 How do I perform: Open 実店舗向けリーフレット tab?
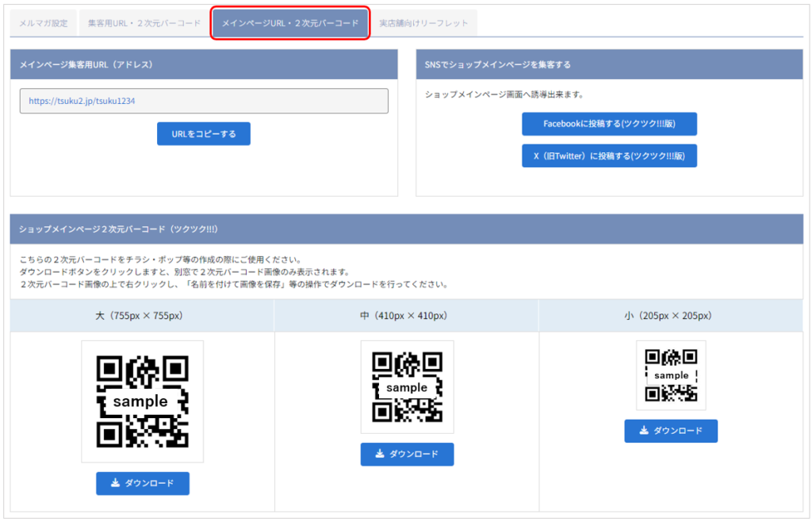coord(423,23)
